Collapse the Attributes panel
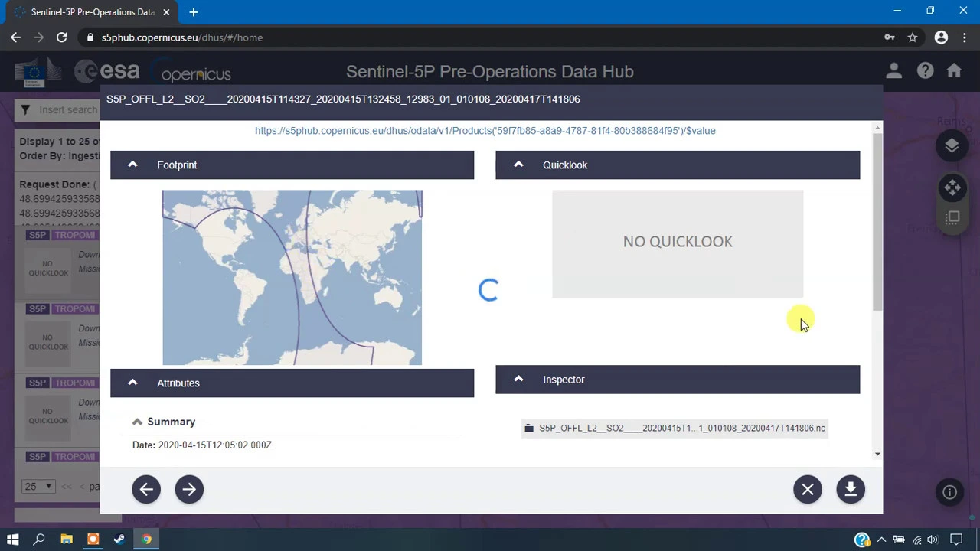This screenshot has height=551, width=980. tap(132, 383)
